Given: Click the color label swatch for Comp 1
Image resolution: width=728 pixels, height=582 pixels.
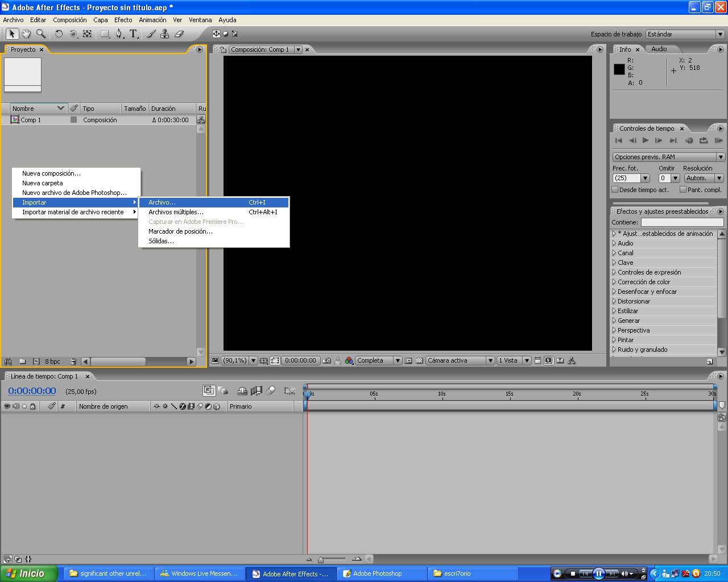Looking at the screenshot, I should pyautogui.click(x=73, y=120).
